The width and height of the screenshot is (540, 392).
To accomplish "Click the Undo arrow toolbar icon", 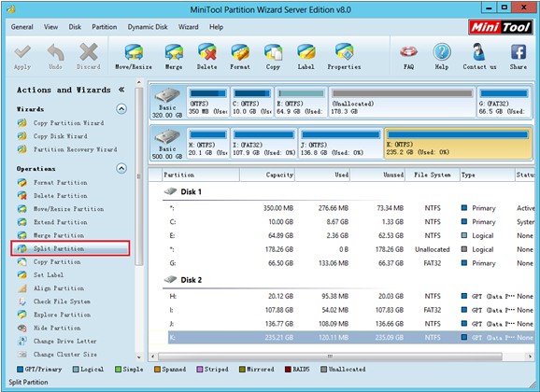I will pyautogui.click(x=55, y=57).
